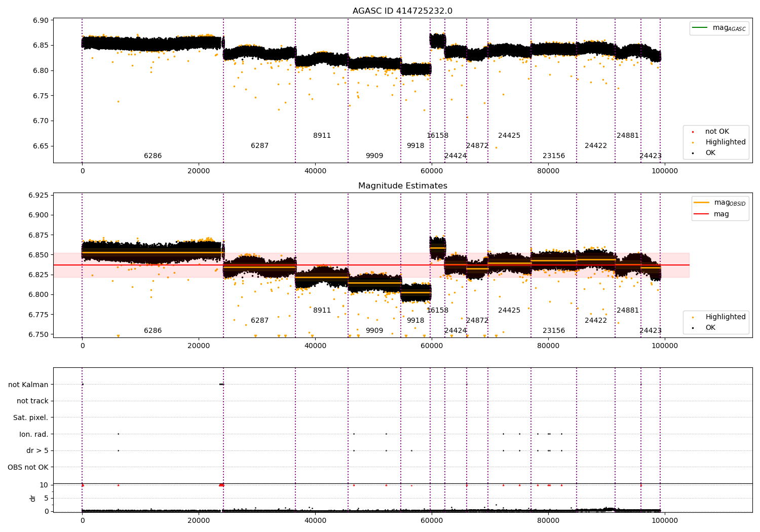Click obsid label 24881 in AGASC ID plot

click(x=628, y=136)
